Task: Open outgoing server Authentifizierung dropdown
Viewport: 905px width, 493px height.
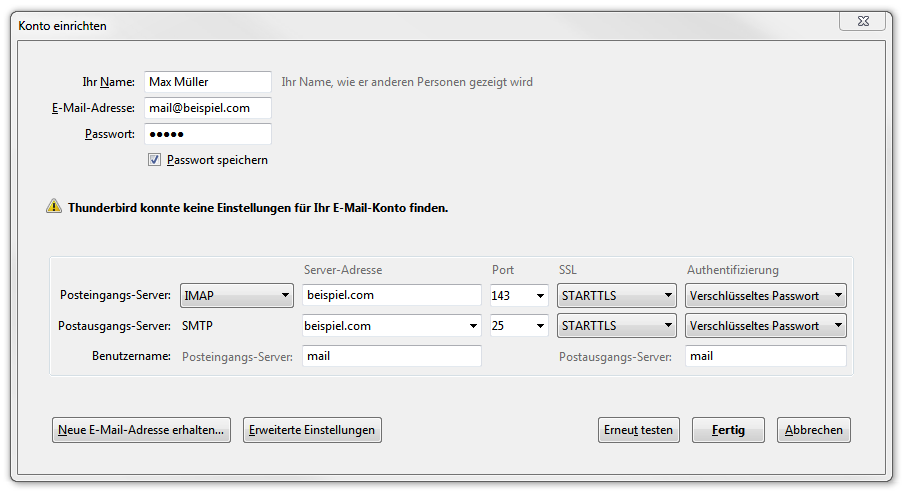Action: (x=765, y=326)
